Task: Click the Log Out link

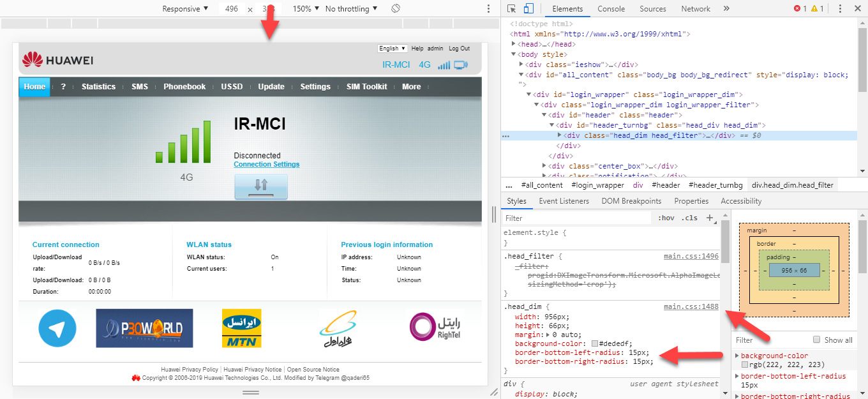Action: 459,49
